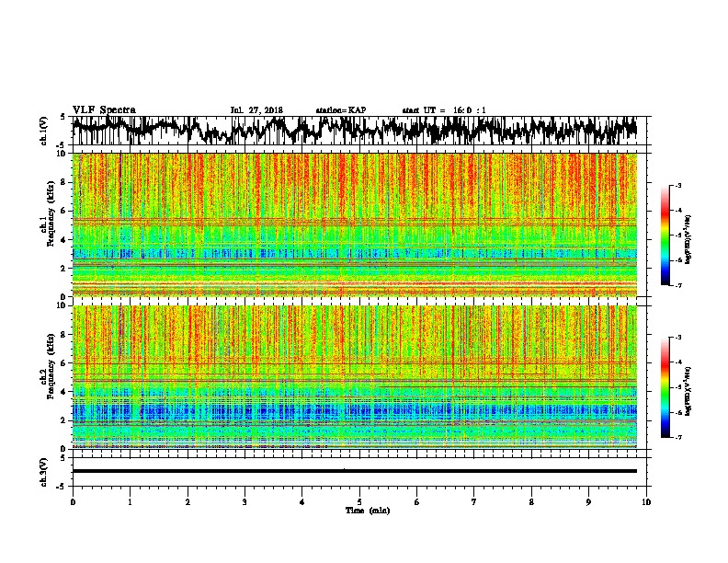Click the lower color scale log(PSD) units label
This screenshot has width=728, height=563.
[x=689, y=391]
